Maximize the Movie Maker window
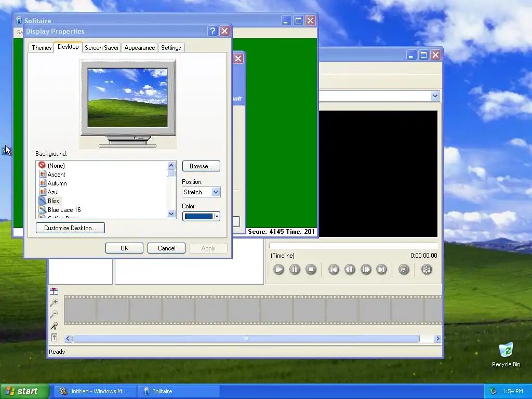The height and width of the screenshot is (399, 532). point(423,55)
